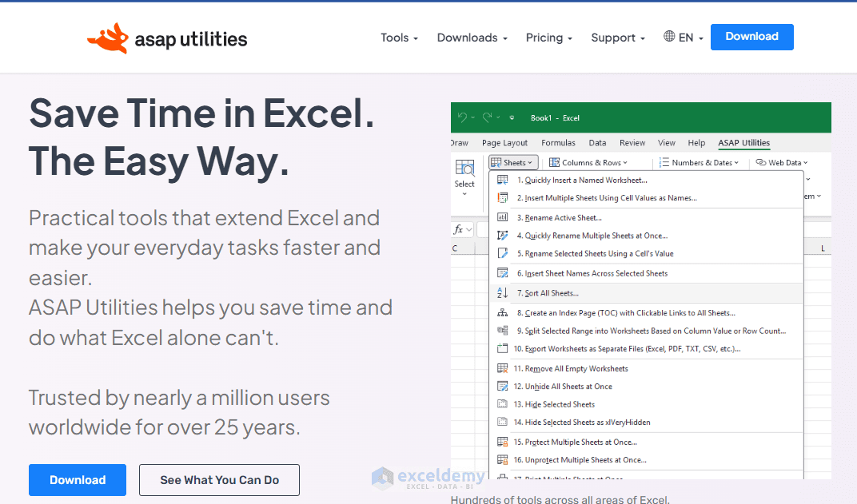Click the See What You Can Do button
Screen dimensions: 857x504
pos(219,480)
